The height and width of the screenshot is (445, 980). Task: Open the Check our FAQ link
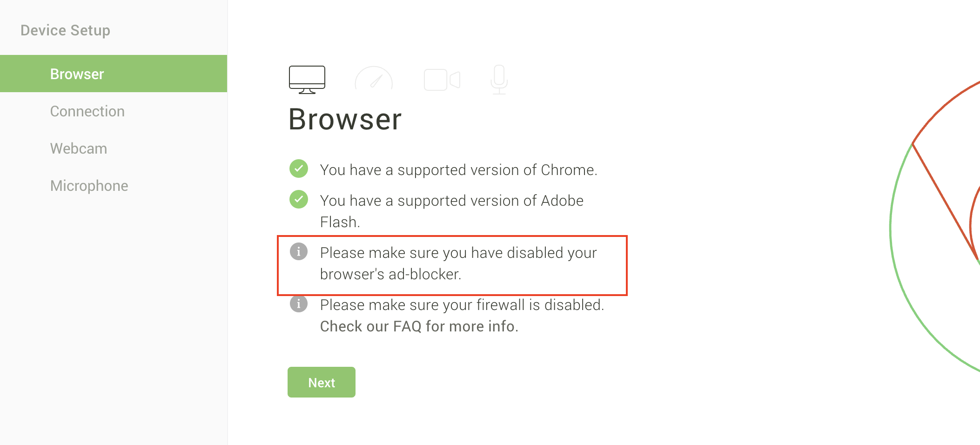tap(419, 326)
